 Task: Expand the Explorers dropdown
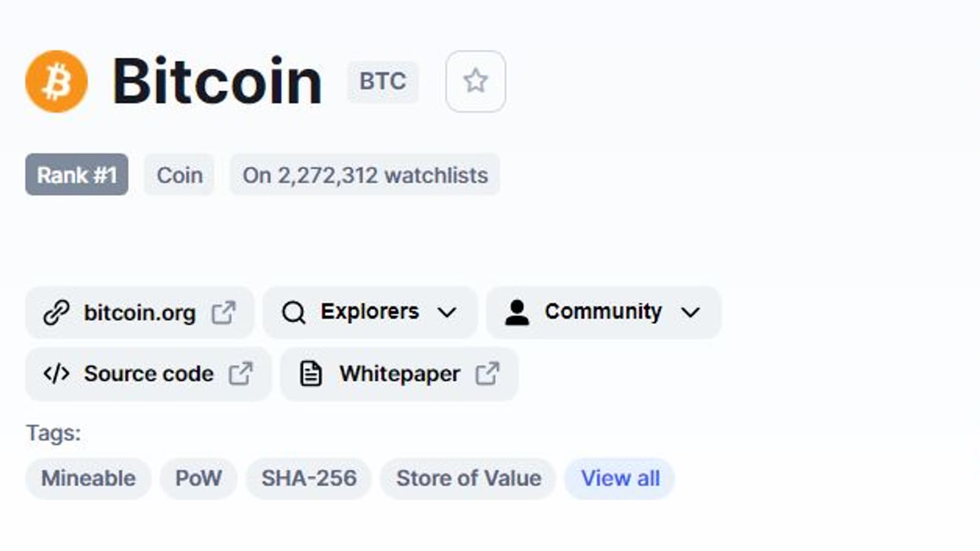369,312
